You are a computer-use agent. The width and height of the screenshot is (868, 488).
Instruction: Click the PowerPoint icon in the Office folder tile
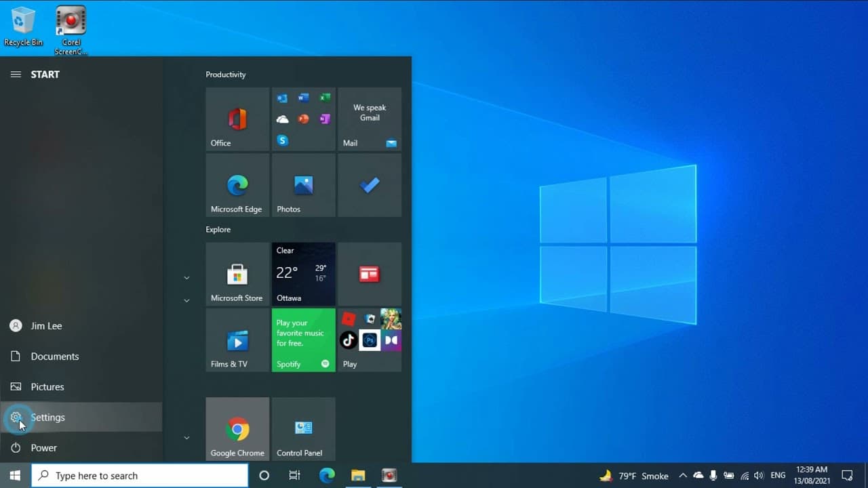pyautogui.click(x=304, y=119)
